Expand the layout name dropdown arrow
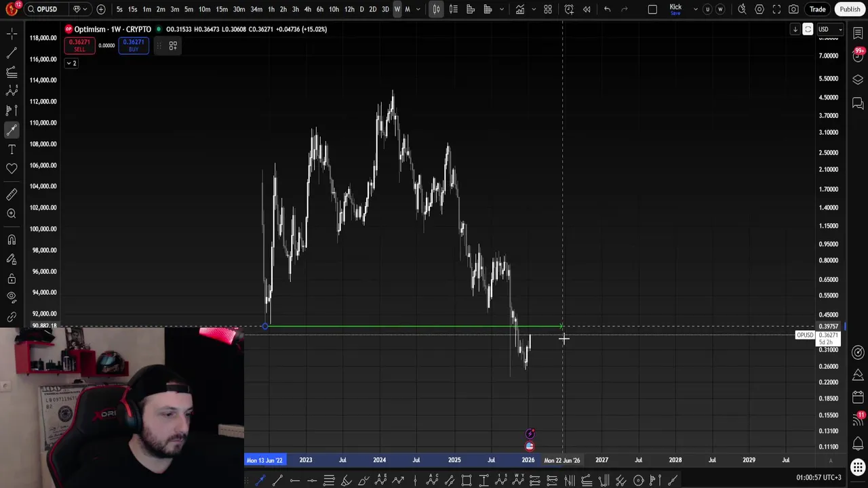Screen dimensions: 868x488 coord(696,9)
